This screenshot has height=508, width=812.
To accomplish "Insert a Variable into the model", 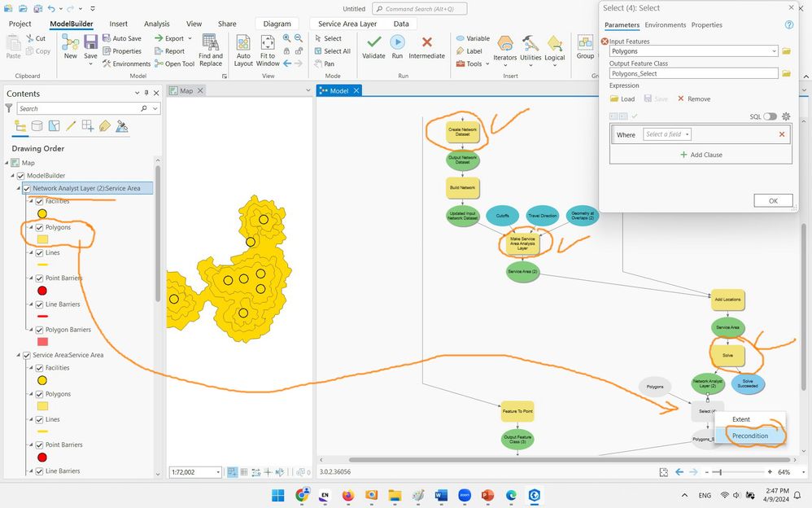I will 473,38.
